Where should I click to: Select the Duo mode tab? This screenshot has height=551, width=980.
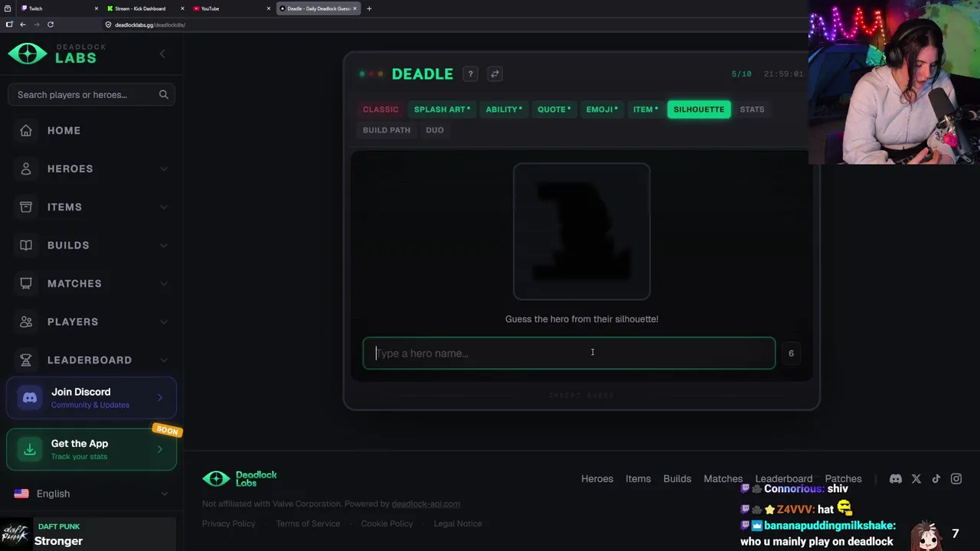435,130
